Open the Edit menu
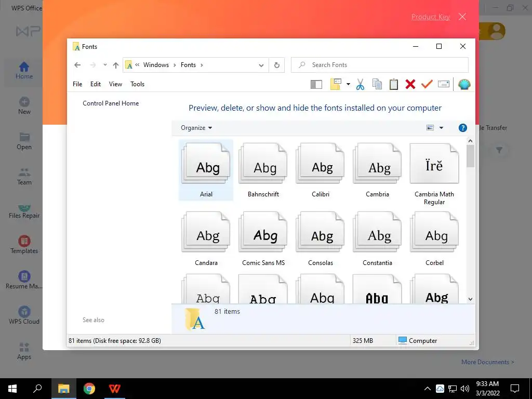The height and width of the screenshot is (399, 532). pyautogui.click(x=96, y=84)
